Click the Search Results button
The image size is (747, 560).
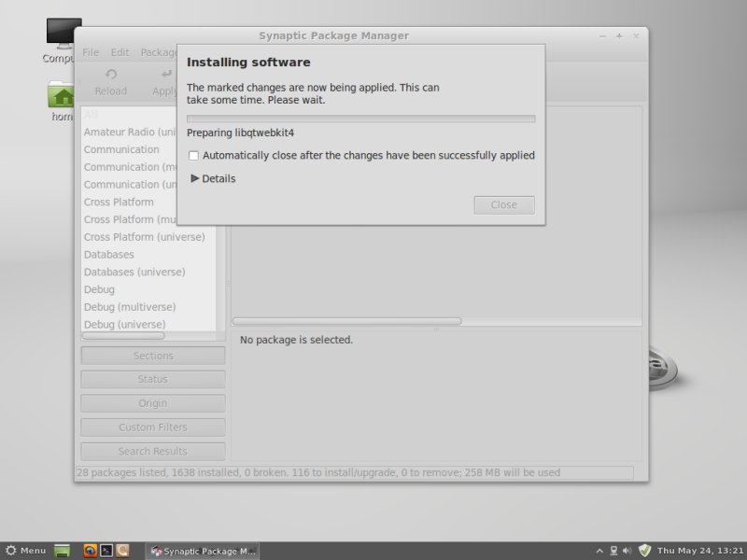click(x=153, y=452)
